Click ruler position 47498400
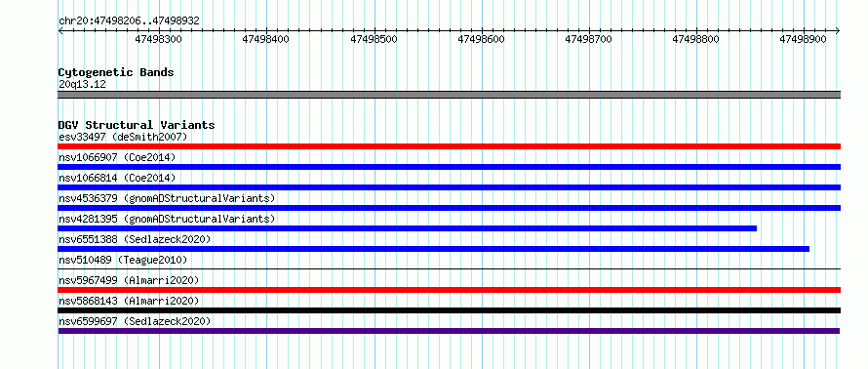This screenshot has height=369, width=868. pos(265,39)
